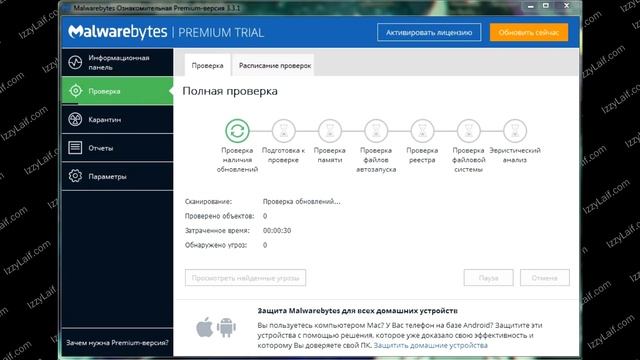The height and width of the screenshot is (360, 640).
Task: Open Информационная панель in the sidebar
Action: [118, 62]
